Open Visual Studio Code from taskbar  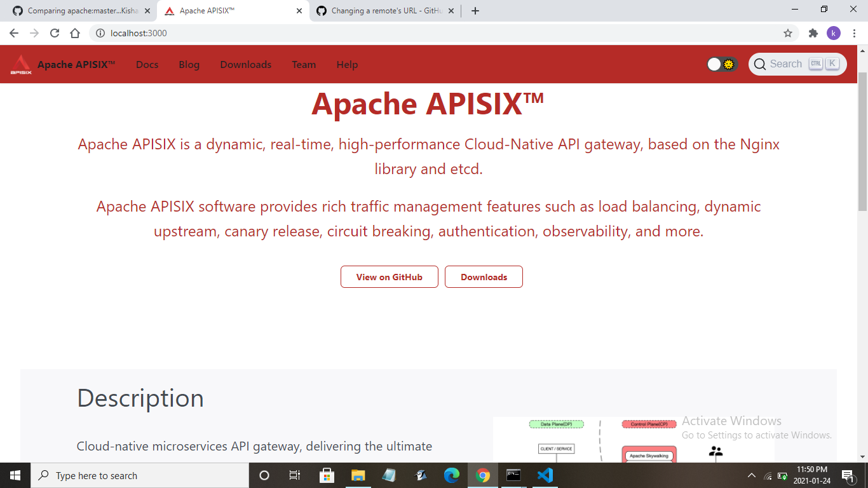tap(545, 475)
